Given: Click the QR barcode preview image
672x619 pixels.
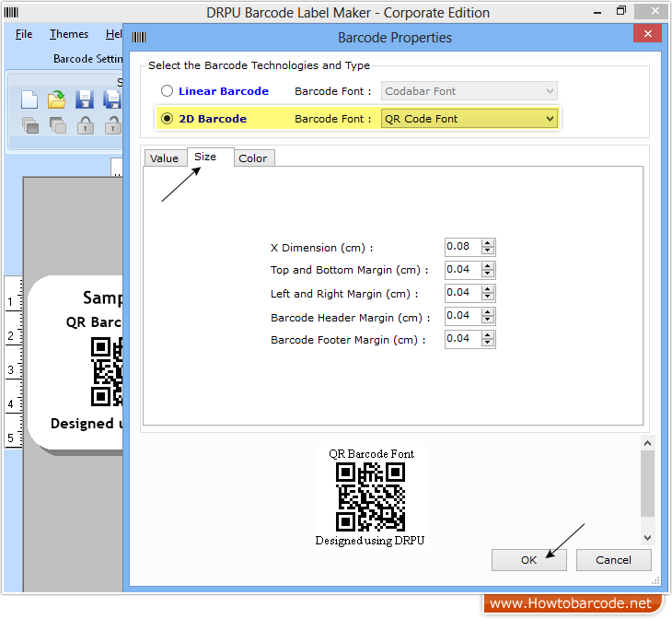Looking at the screenshot, I should [370, 497].
